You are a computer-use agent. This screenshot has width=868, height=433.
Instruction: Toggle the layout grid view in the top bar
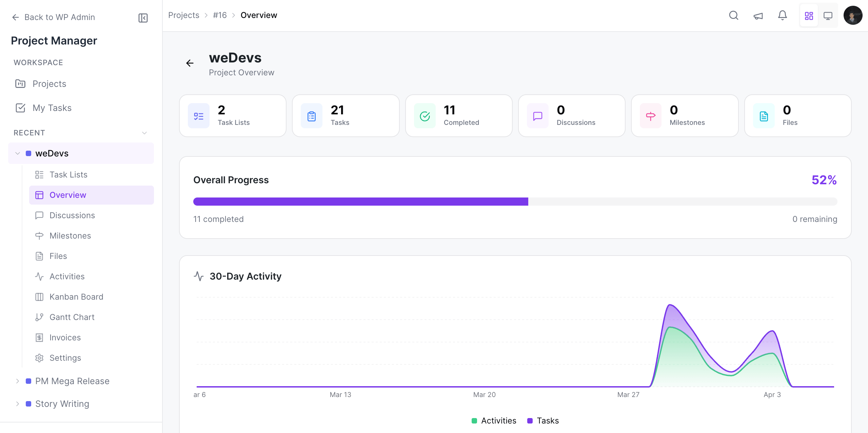(x=809, y=15)
